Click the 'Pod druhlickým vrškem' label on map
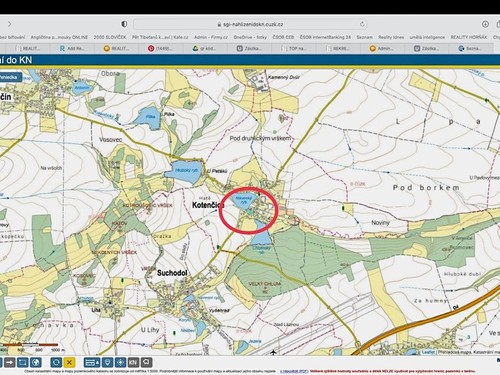Image resolution: width=500 pixels, height=375 pixels. click(260, 138)
